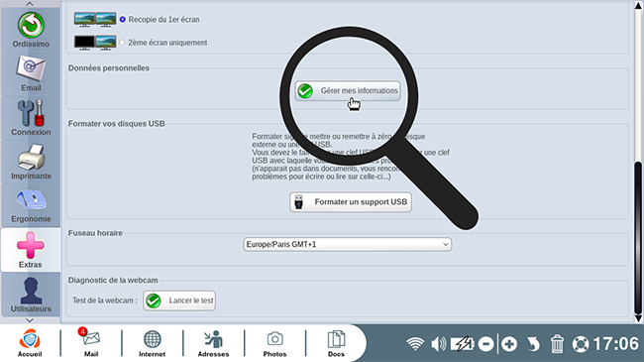The image size is (644, 362).
Task: Click the zoom out minus icon
Action: point(485,344)
